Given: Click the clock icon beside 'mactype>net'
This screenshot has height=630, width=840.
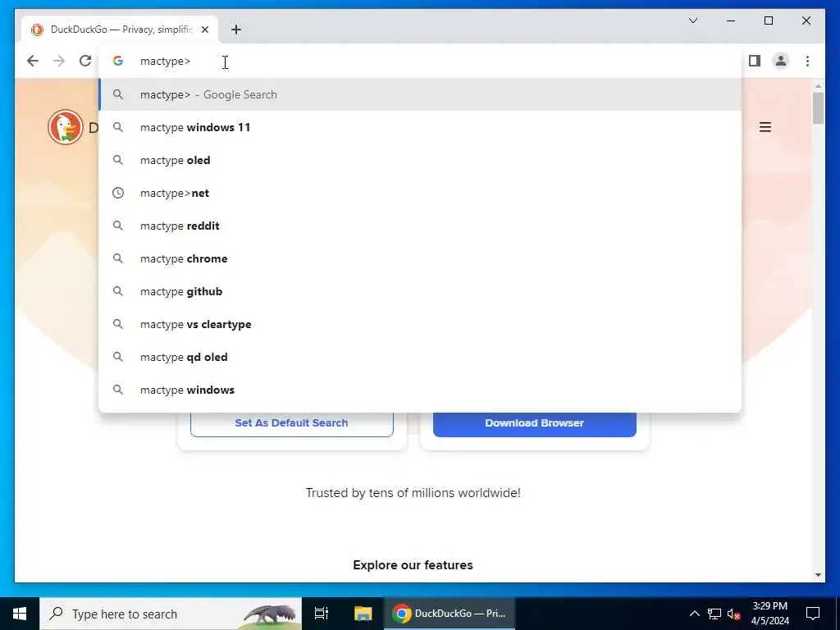Looking at the screenshot, I should [118, 193].
